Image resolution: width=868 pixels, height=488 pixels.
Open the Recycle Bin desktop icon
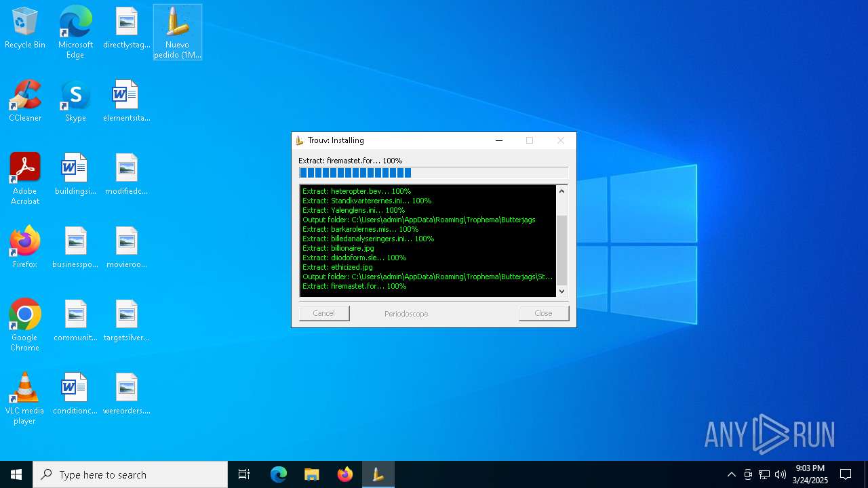(25, 28)
